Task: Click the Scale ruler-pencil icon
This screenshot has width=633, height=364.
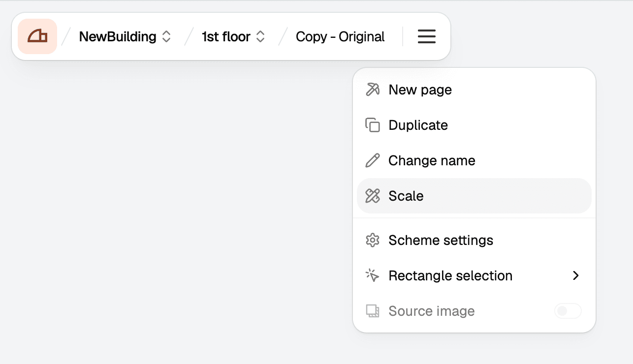Action: point(373,196)
